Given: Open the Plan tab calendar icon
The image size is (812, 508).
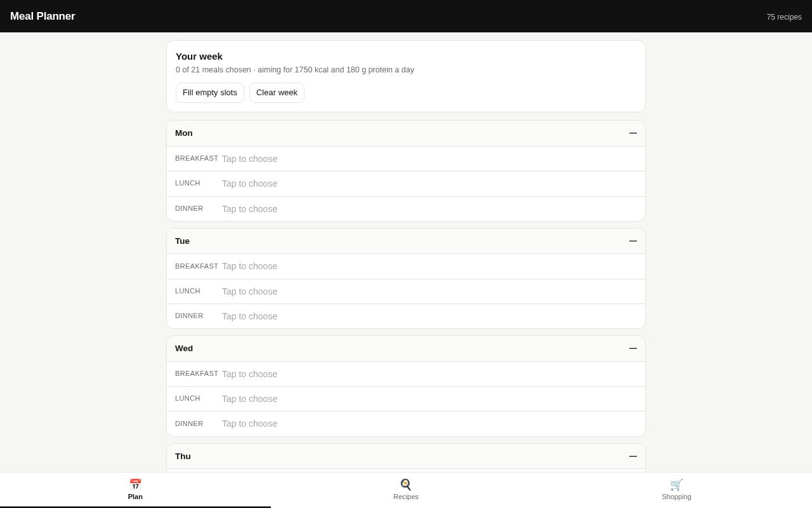Looking at the screenshot, I should point(135,485).
